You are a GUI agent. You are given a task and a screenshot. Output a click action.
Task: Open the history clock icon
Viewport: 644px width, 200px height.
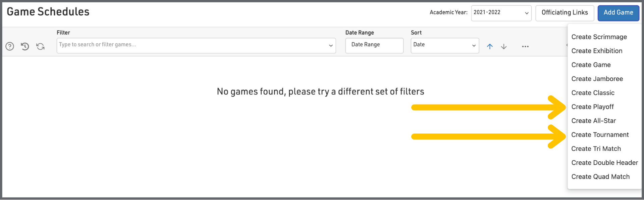(x=25, y=46)
